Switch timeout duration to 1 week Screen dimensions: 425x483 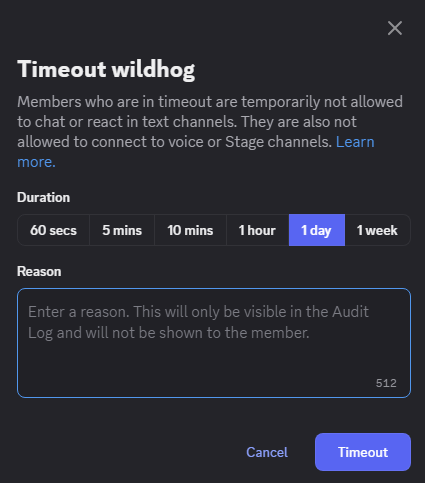click(377, 230)
